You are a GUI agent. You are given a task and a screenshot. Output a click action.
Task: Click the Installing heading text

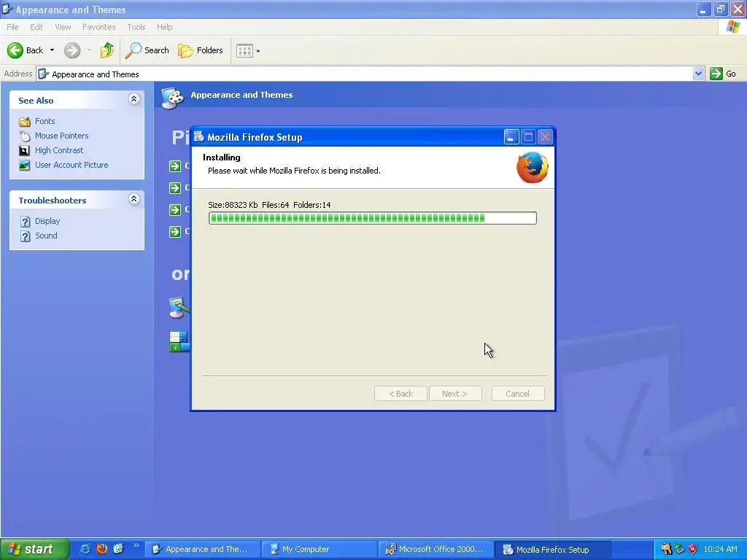[222, 157]
